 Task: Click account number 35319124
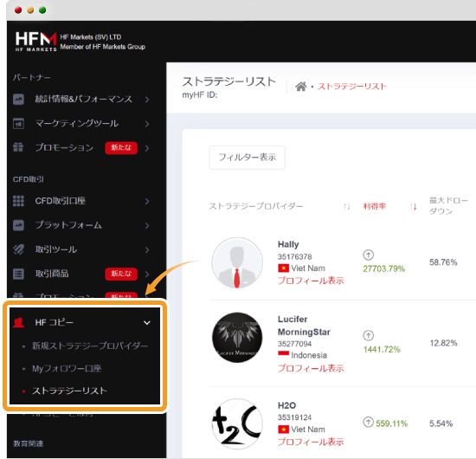[x=295, y=417]
